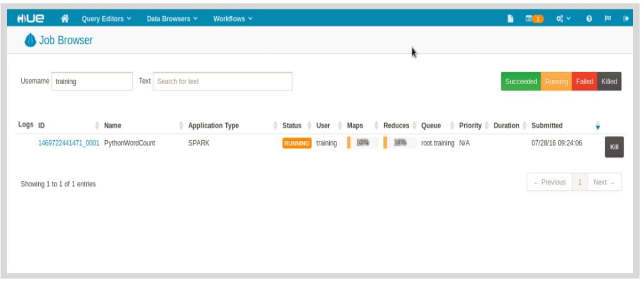Open the administration gears dropdown
Screen dimensions: 644x288
pos(565,19)
